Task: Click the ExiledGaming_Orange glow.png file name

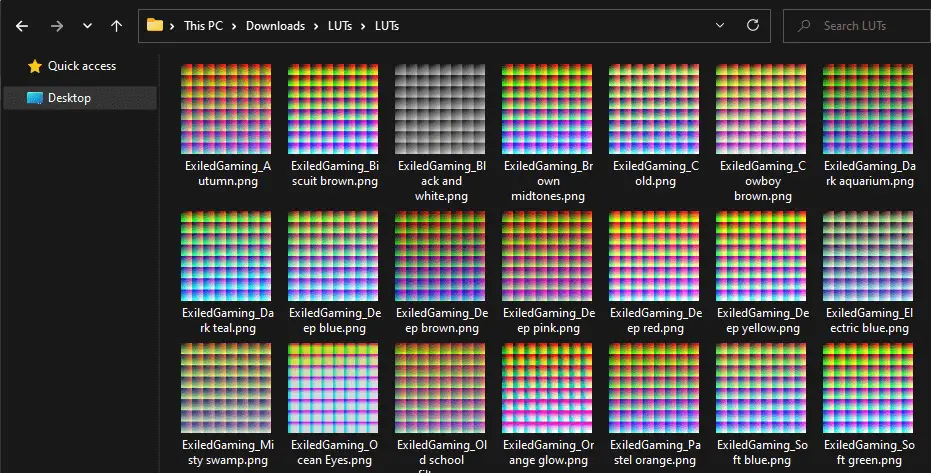Action: pyautogui.click(x=548, y=452)
